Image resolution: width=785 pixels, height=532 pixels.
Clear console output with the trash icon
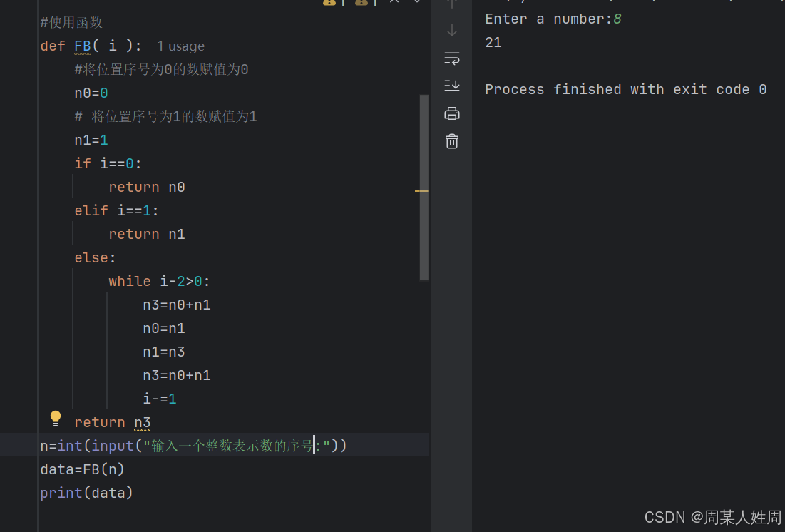click(x=451, y=141)
